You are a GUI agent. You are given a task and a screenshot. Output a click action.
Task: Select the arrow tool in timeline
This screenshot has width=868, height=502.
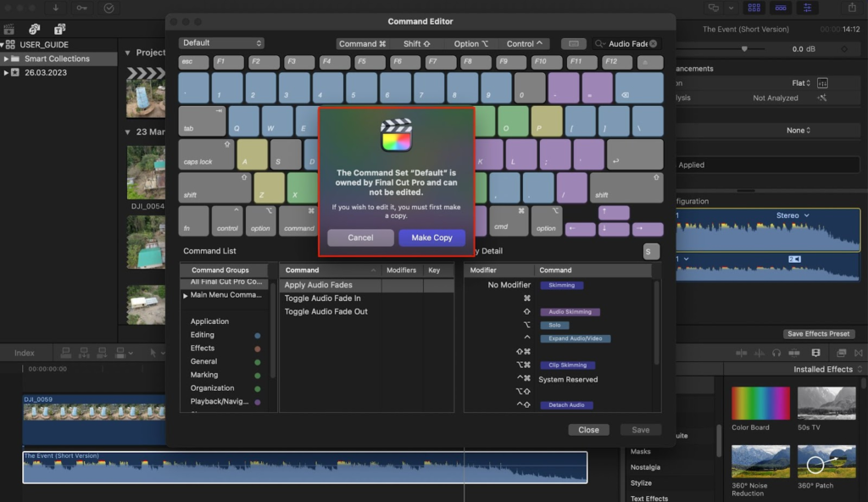click(x=153, y=353)
